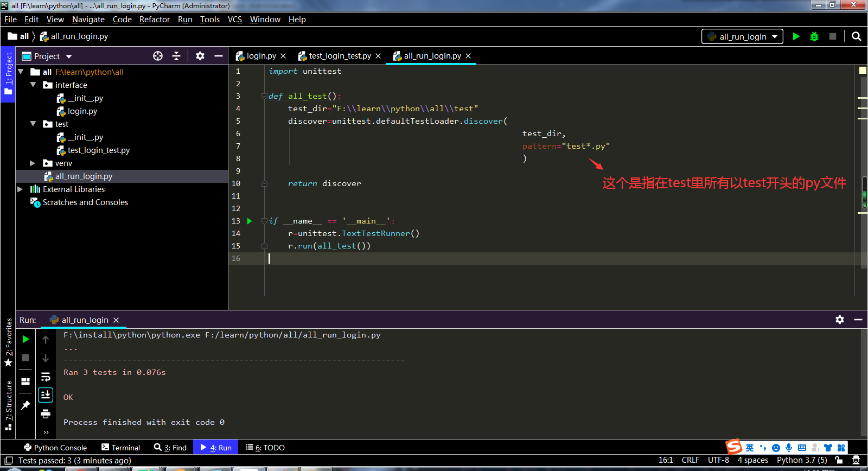The height and width of the screenshot is (471, 868).
Task: Expand External Libraries node
Action: click(x=20, y=189)
